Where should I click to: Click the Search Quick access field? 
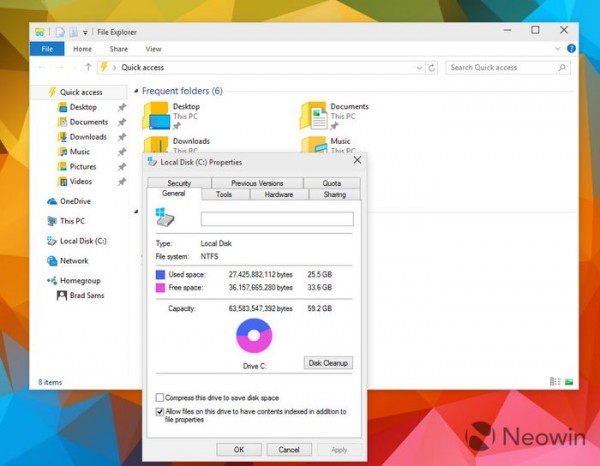tap(508, 68)
